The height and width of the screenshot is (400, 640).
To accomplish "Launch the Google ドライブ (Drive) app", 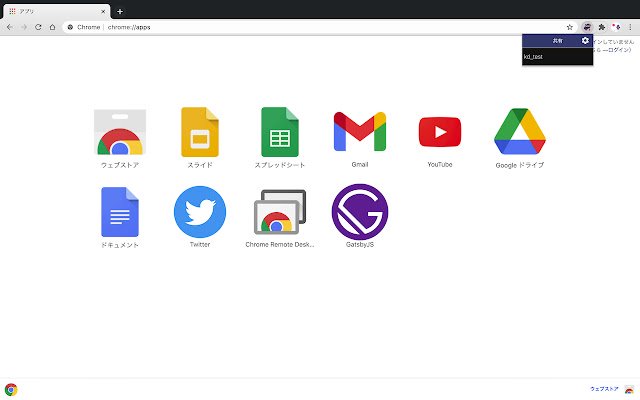I will (x=520, y=131).
